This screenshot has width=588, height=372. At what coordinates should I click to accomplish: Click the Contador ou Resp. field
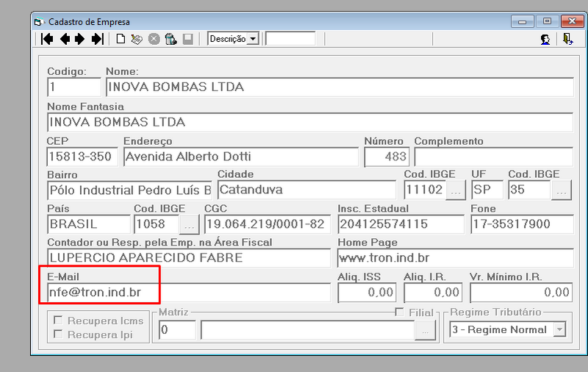tap(189, 258)
